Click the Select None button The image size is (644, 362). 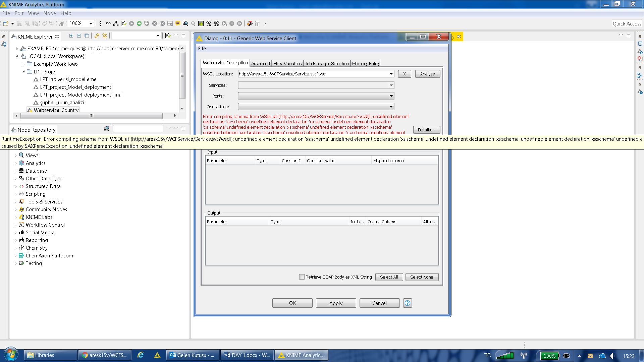coord(422,277)
